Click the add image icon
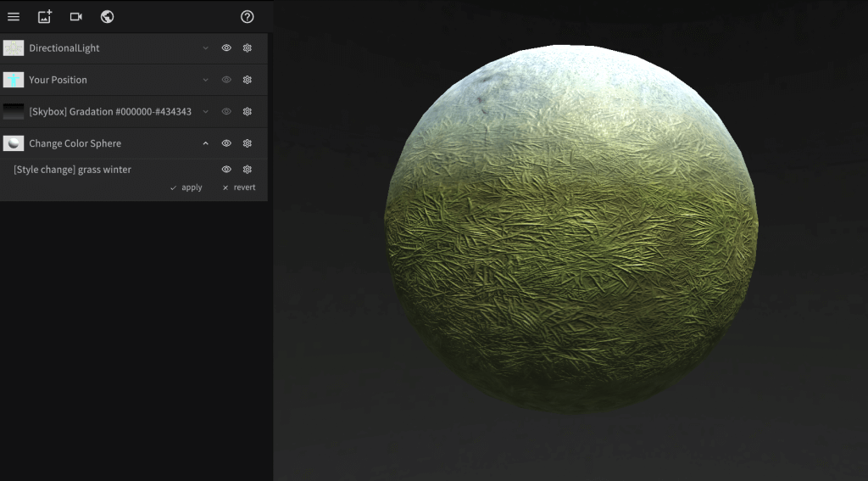This screenshot has height=481, width=868. point(45,17)
